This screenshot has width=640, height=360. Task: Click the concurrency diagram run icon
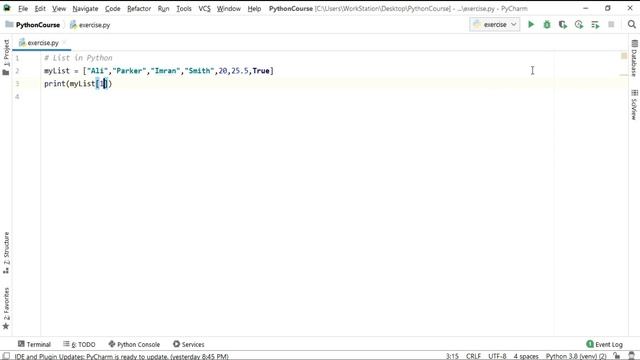pos(595,24)
